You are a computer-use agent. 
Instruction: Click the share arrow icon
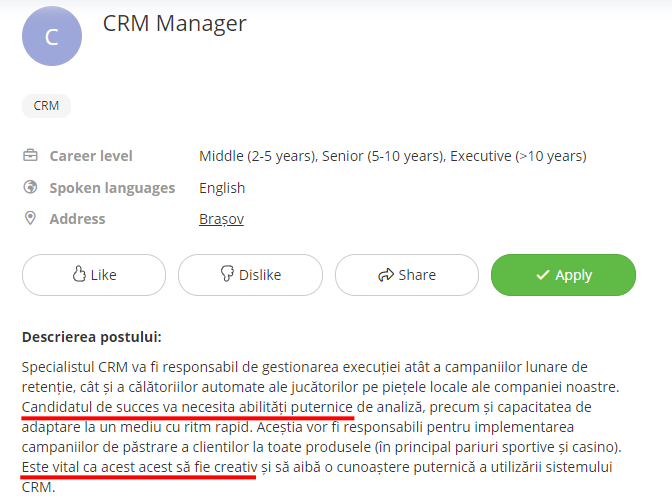point(385,275)
